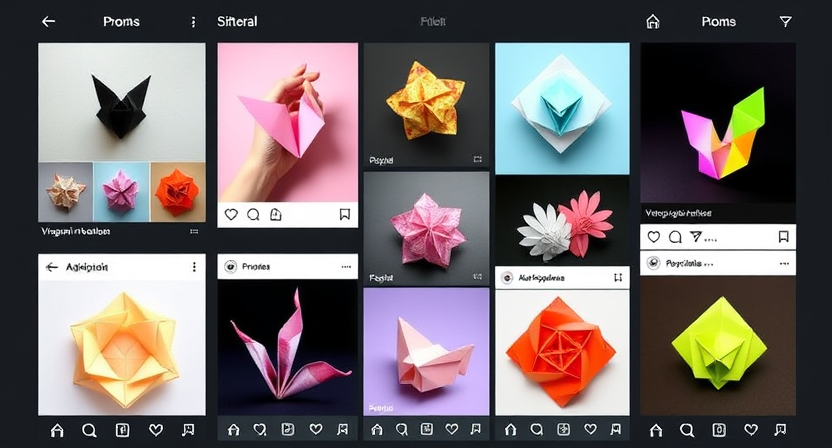Open the black origami bat photo
The height and width of the screenshot is (448, 832).
[x=122, y=100]
